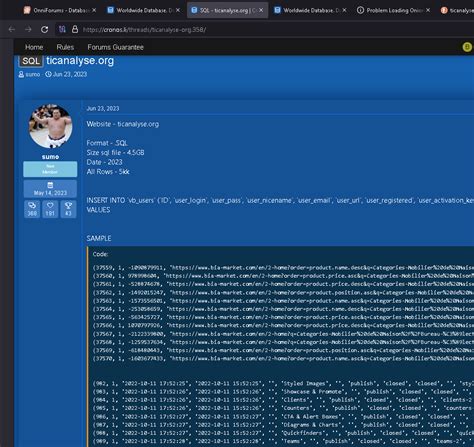Open the first Worldwide Database tab

pyautogui.click(x=143, y=10)
